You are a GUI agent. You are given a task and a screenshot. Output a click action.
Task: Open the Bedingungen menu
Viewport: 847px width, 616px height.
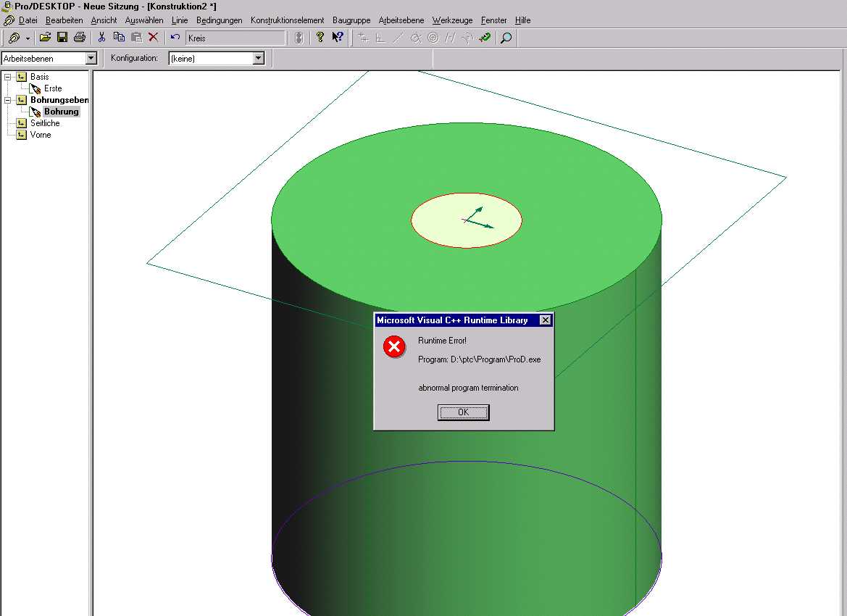(x=220, y=20)
